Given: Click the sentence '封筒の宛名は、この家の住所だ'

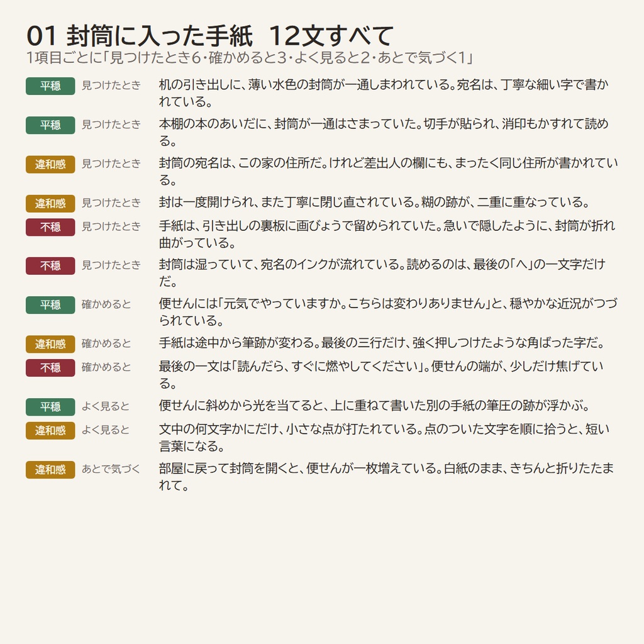Looking at the screenshot, I should tap(389, 171).
